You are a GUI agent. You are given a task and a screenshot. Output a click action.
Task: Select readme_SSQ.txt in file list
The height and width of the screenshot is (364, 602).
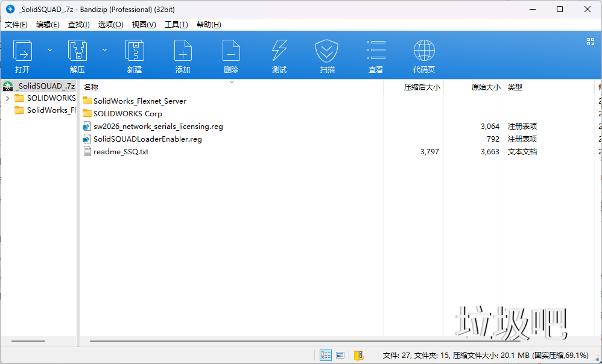point(121,152)
